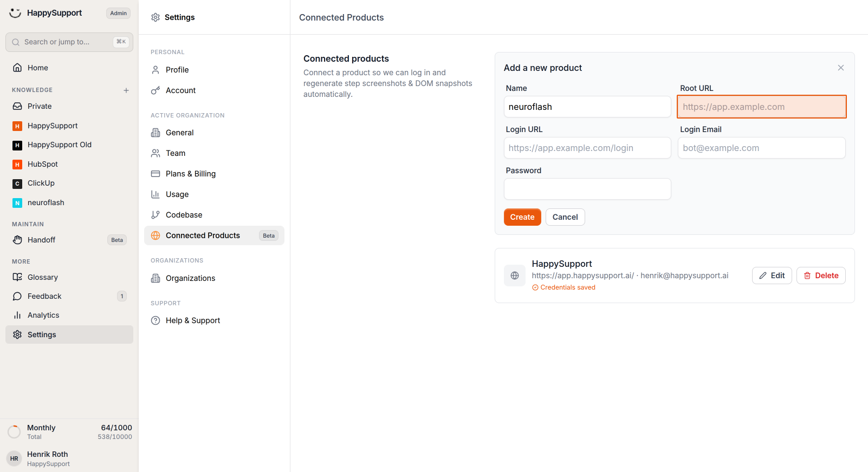
Task: Click the Name input field
Action: 587,107
